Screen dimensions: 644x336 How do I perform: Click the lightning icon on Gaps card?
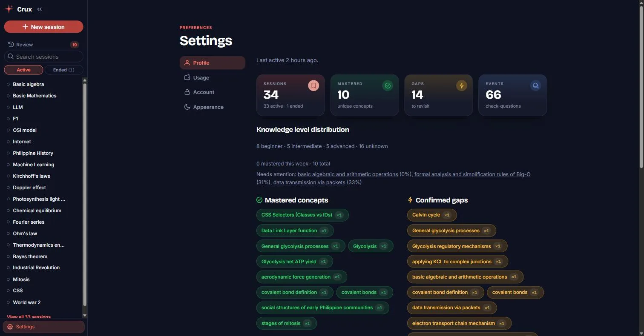pos(461,85)
